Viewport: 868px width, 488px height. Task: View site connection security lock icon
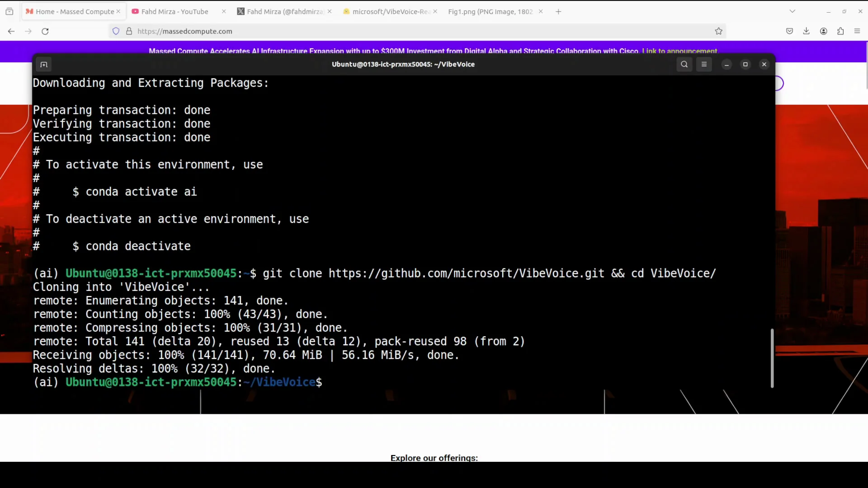point(129,31)
